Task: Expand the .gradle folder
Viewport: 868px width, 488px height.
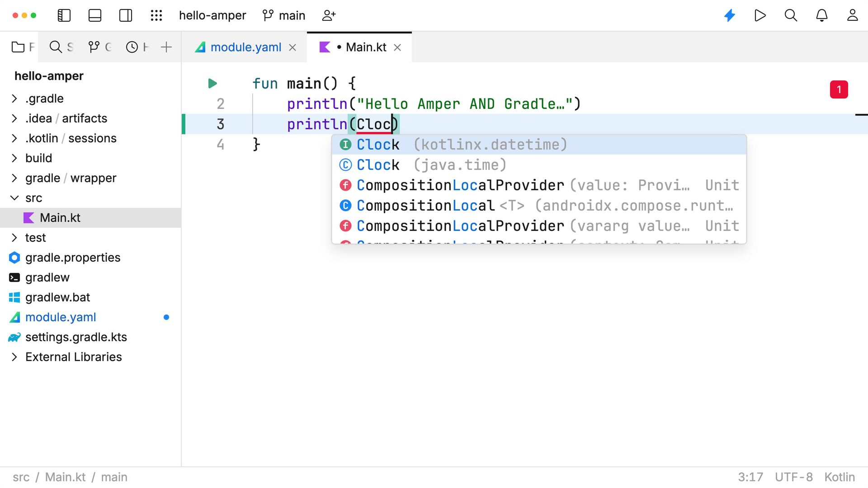Action: 14,99
